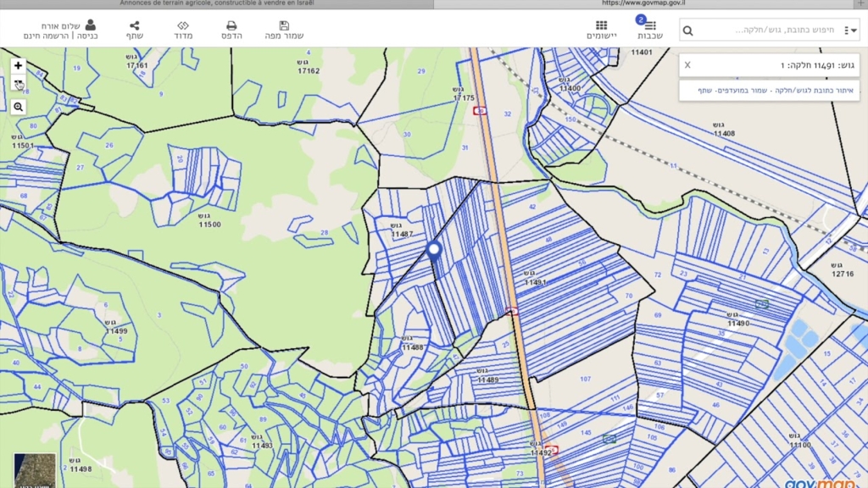Click the red road sign near block 17175
This screenshot has height=488, width=868.
(x=481, y=111)
